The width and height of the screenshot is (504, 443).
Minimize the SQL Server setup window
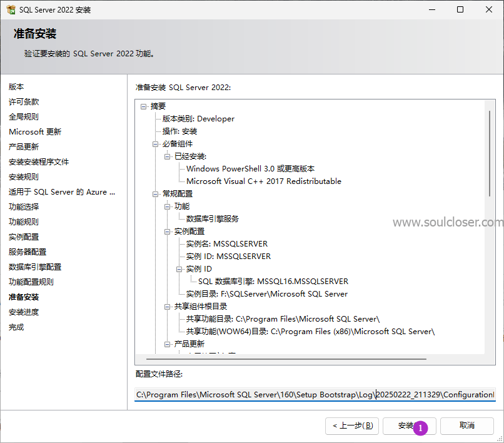(x=432, y=9)
